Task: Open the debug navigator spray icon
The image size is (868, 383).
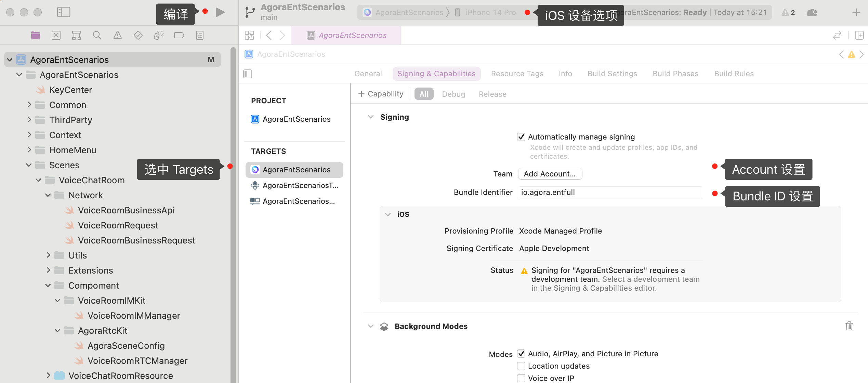Action: tap(159, 35)
